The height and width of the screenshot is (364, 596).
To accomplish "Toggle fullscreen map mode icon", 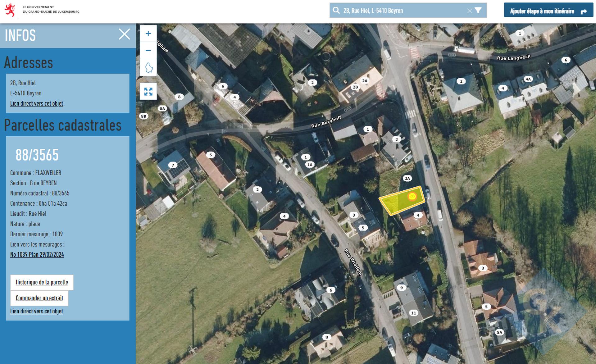I will point(148,92).
